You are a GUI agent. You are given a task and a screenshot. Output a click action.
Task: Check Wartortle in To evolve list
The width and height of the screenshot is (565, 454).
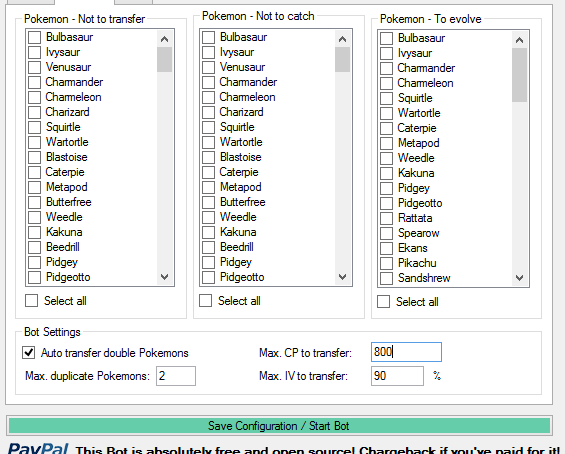tap(387, 113)
